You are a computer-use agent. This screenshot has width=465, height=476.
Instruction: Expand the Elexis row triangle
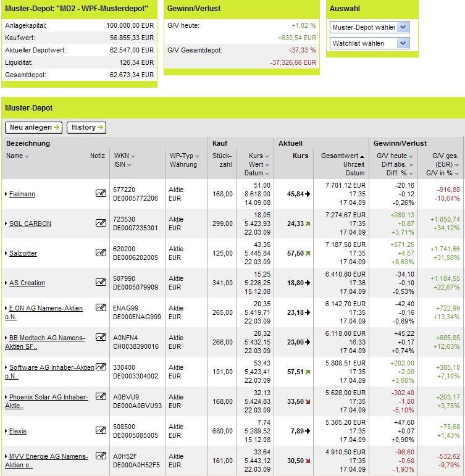(6, 431)
